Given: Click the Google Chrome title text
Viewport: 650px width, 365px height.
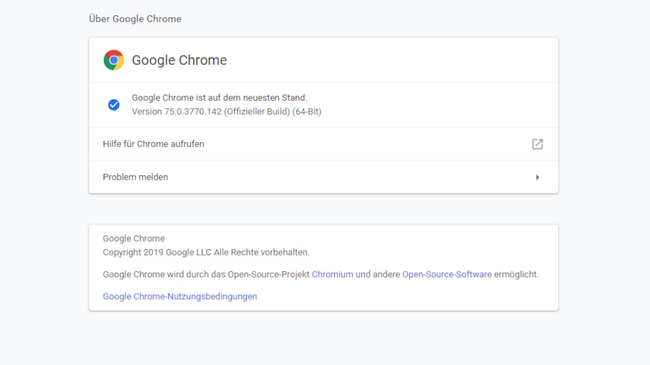Looking at the screenshot, I should tap(179, 60).
